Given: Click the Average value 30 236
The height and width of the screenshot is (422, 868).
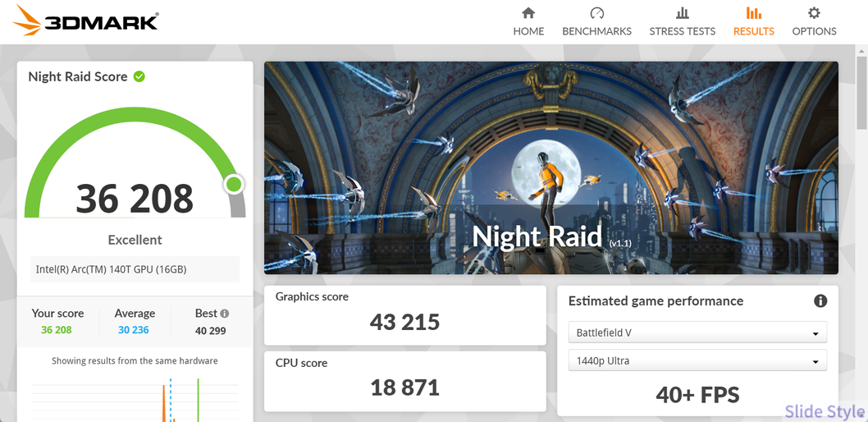Looking at the screenshot, I should point(133,330).
